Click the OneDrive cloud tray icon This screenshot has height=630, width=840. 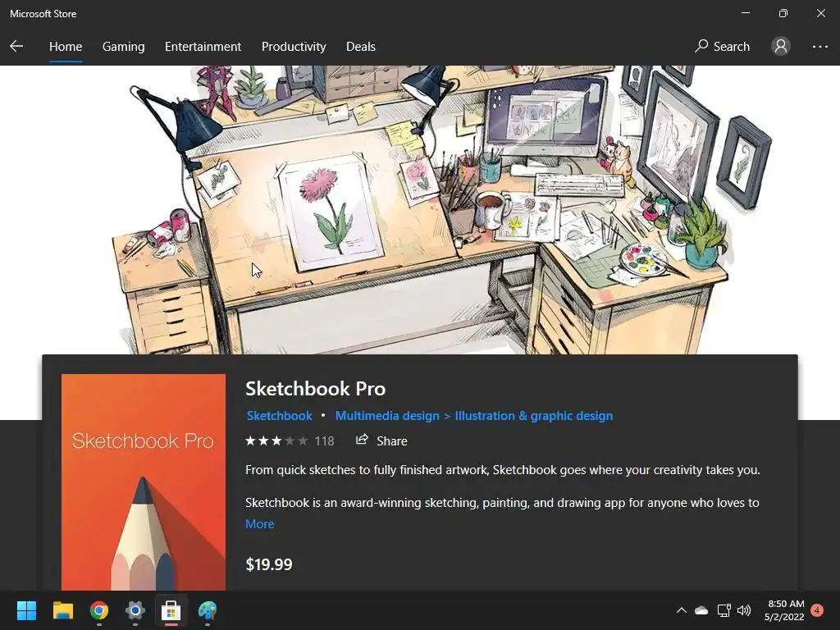[701, 610]
